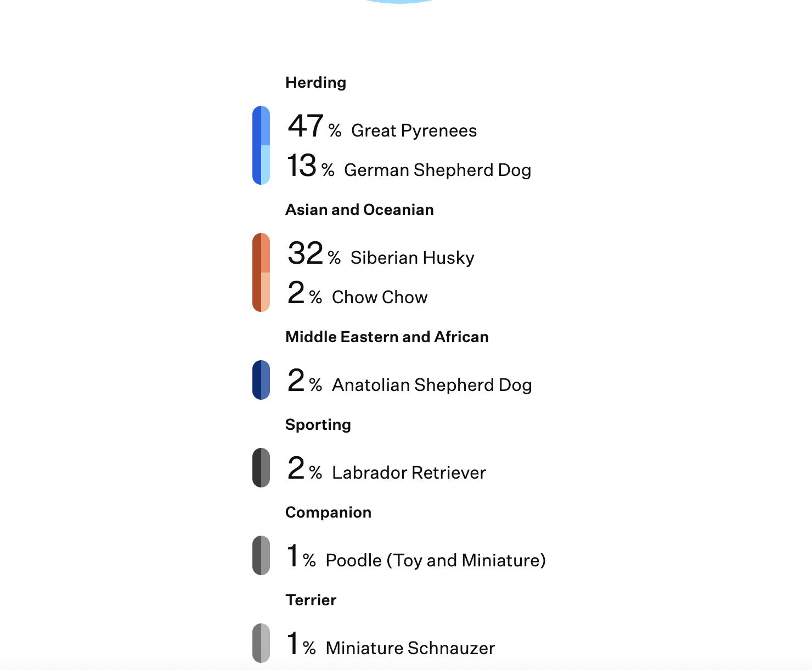Image resolution: width=812 pixels, height=670 pixels.
Task: Click the Herding group heading
Action: (315, 82)
